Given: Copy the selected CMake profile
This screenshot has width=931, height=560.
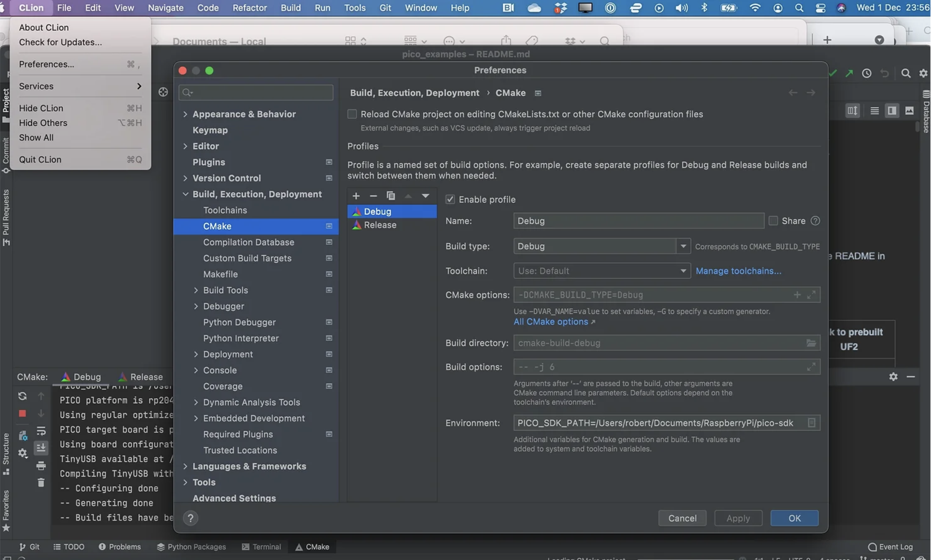Looking at the screenshot, I should pos(391,196).
